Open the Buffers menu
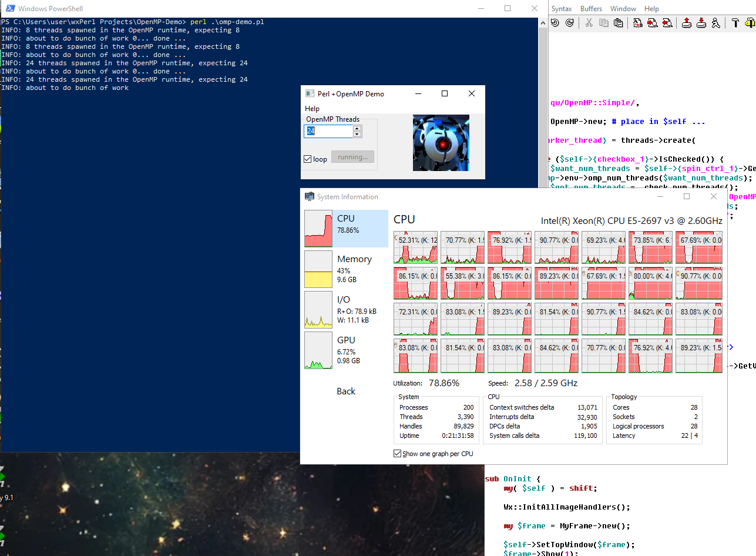Viewport: 756px width, 556px height. (591, 9)
